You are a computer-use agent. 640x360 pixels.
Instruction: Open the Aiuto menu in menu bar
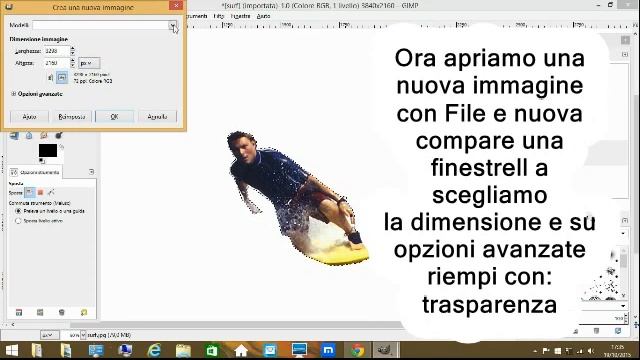[x=264, y=16]
